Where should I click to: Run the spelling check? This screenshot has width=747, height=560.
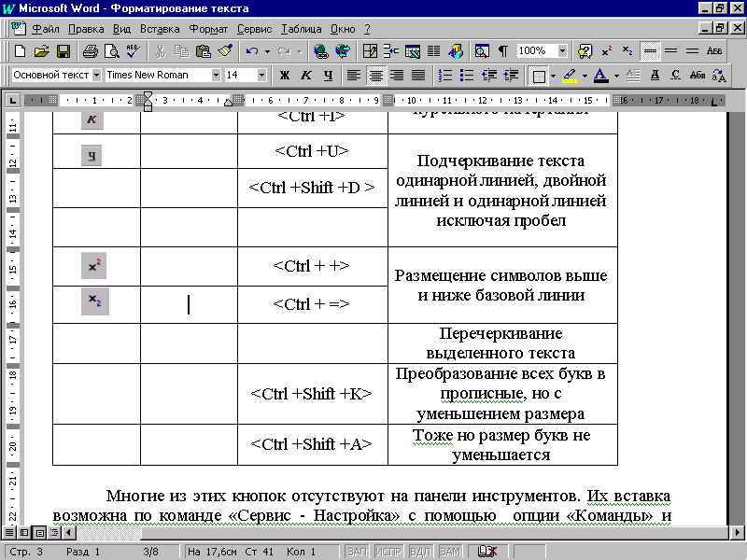pyautogui.click(x=133, y=50)
